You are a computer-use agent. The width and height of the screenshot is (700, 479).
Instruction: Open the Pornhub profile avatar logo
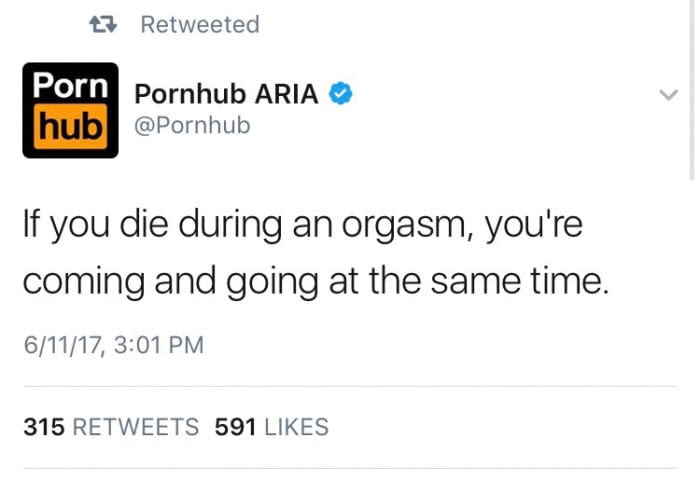point(71,110)
